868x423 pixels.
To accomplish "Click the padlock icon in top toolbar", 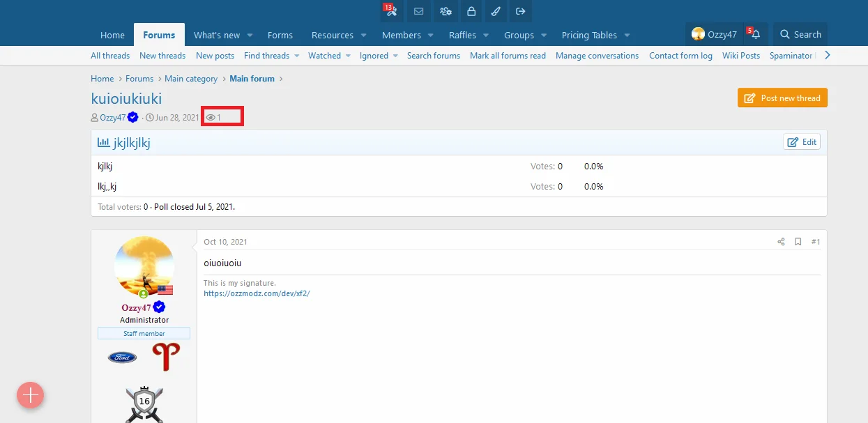I will click(471, 11).
